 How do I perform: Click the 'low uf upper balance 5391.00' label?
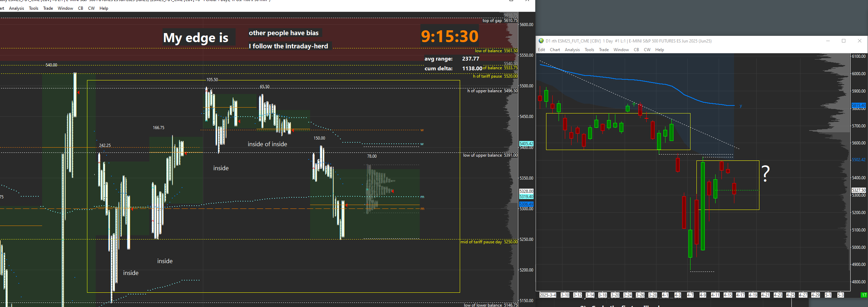point(490,155)
